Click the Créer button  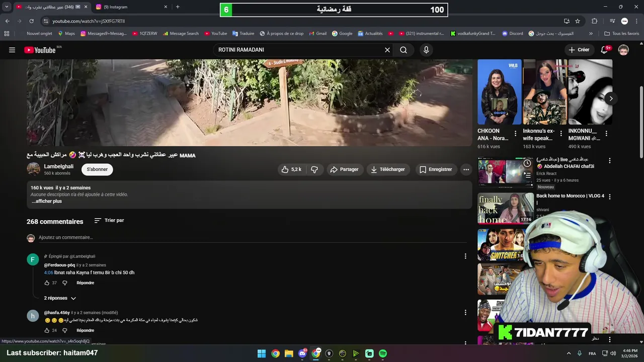[x=579, y=50]
